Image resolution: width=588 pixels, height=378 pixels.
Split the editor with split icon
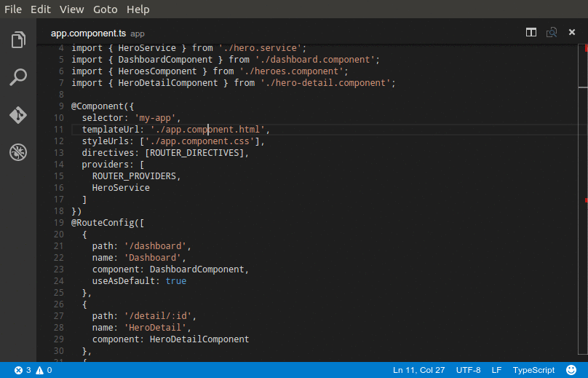[x=531, y=32]
